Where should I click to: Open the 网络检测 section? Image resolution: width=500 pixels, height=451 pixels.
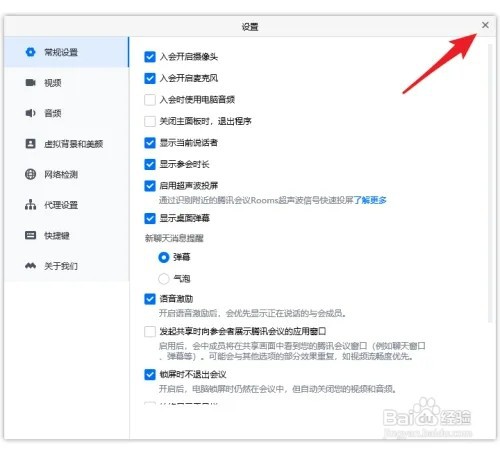click(66, 174)
